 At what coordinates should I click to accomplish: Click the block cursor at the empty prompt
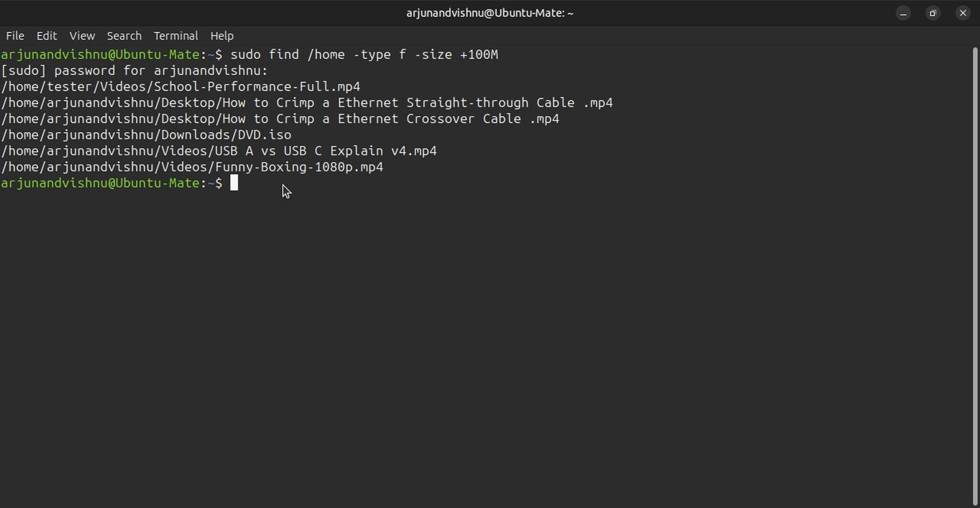click(x=234, y=183)
